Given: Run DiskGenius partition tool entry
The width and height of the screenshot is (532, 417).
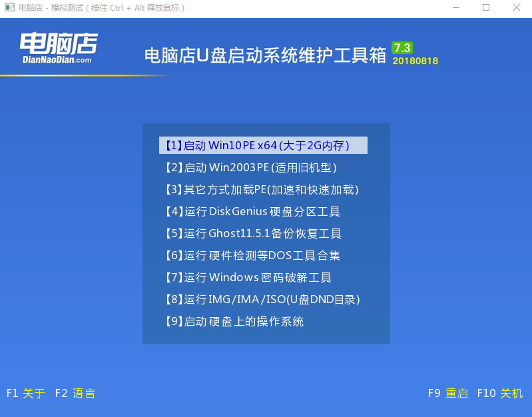Looking at the screenshot, I should click(x=253, y=212).
